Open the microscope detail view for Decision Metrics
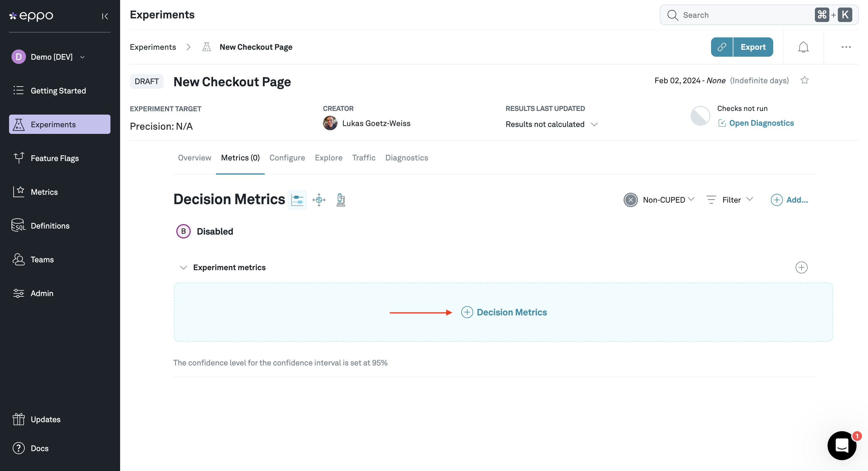 point(340,199)
